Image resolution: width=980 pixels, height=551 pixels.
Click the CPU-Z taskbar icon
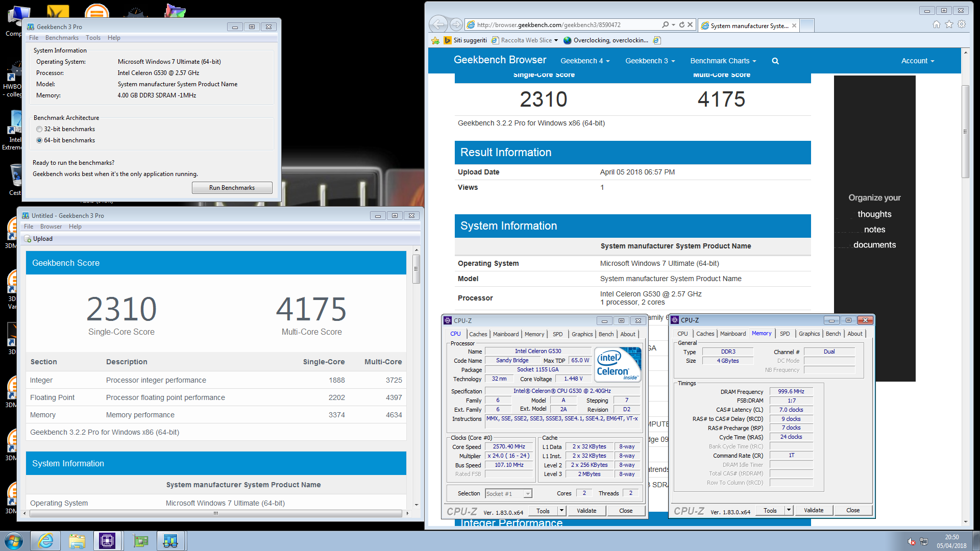pos(107,541)
